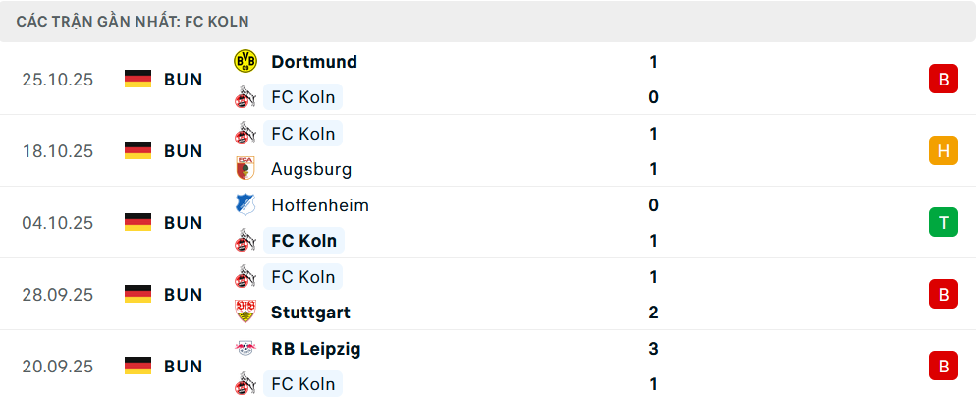Viewport: 980px width, 398px height.
Task: Open the Stuttgart team link
Action: coord(310,313)
